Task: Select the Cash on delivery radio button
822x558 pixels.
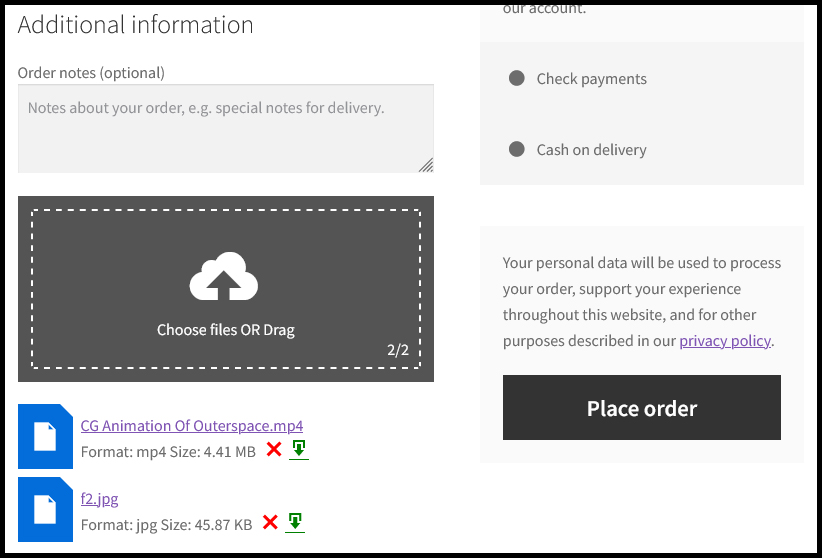Action: 517,149
